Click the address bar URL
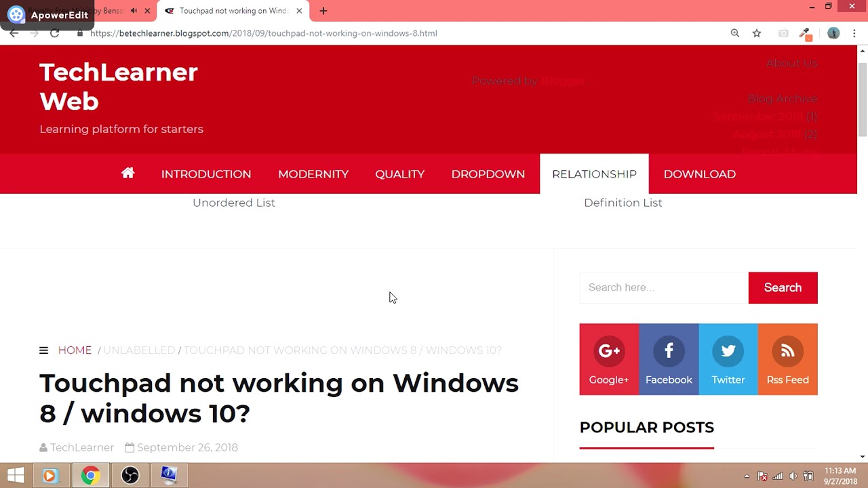Image resolution: width=868 pixels, height=488 pixels. [x=264, y=33]
